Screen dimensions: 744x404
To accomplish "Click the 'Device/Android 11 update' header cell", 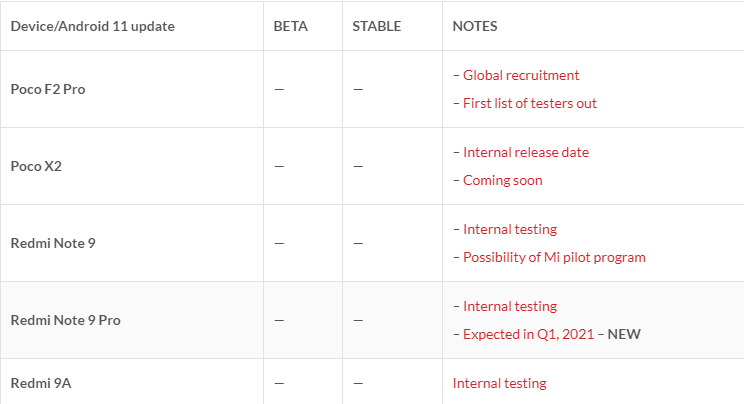I will (x=92, y=26).
